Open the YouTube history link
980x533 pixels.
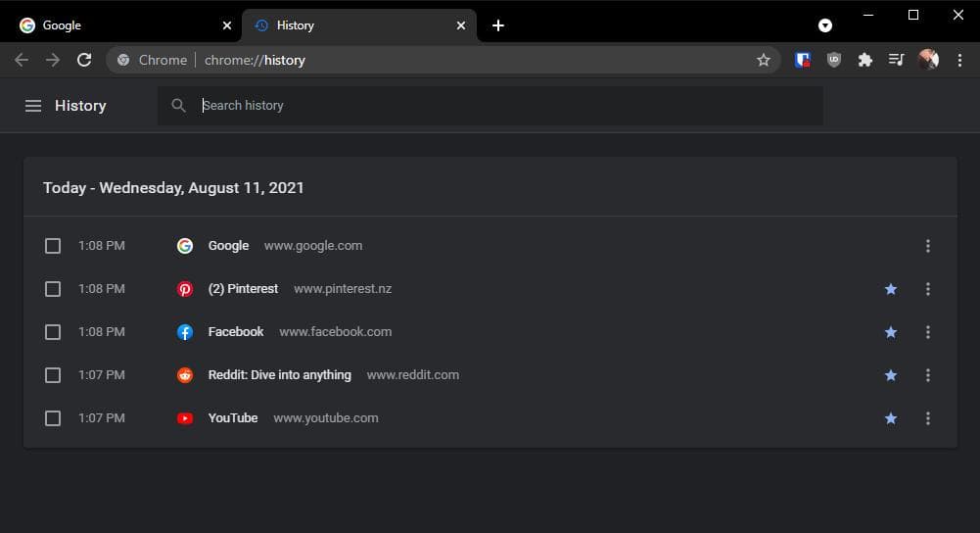233,418
